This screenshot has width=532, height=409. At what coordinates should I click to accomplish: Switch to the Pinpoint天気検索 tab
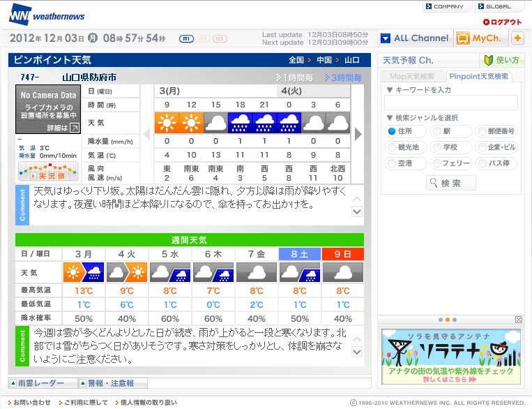point(479,77)
